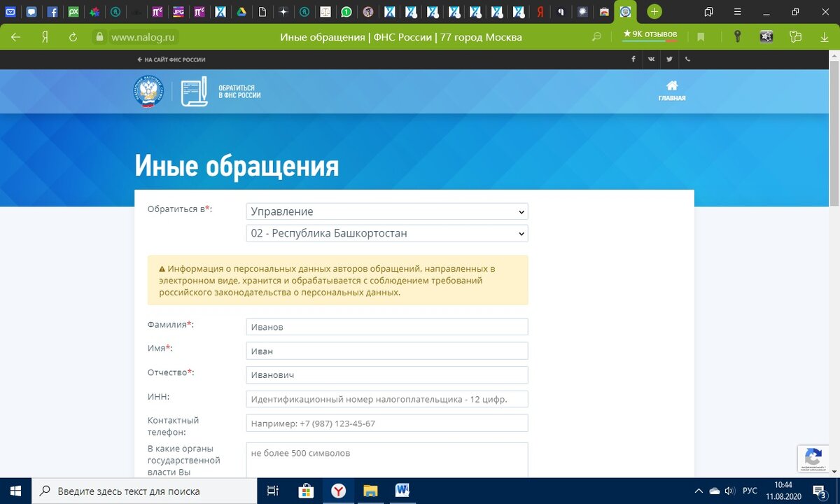Open the Windows notification center
Viewport: 840px width, 504px height.
[x=820, y=491]
